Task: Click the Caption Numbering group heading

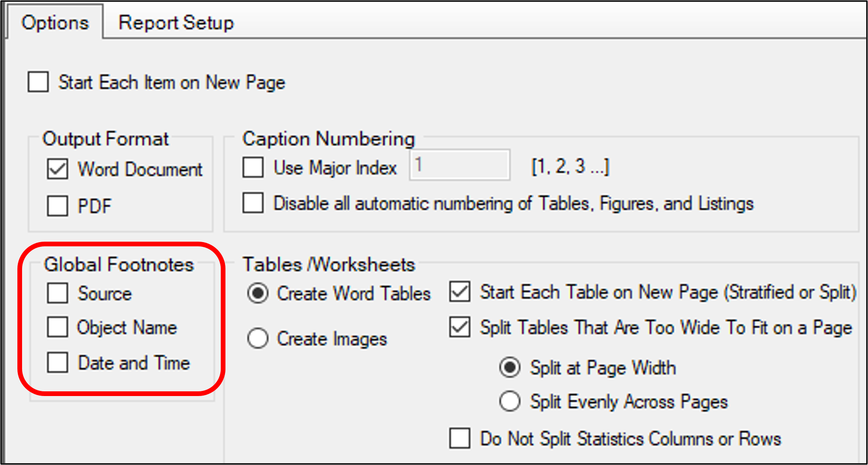Action: [x=328, y=139]
